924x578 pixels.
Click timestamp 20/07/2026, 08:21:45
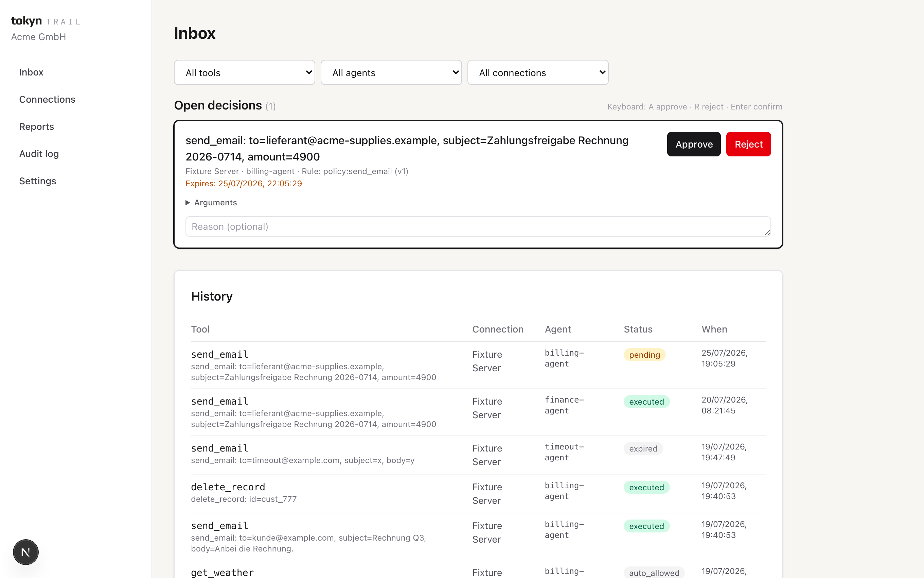tap(725, 405)
